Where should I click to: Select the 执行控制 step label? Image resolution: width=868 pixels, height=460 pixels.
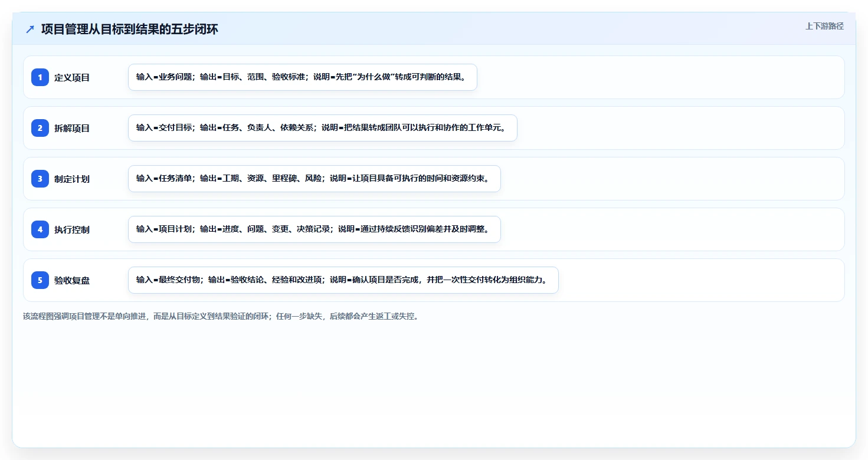[x=72, y=230]
